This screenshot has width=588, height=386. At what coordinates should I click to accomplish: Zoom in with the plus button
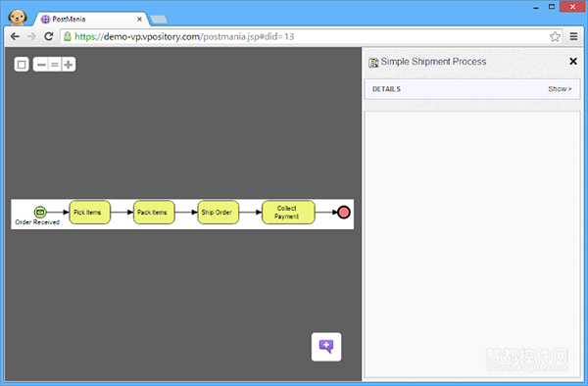click(69, 65)
